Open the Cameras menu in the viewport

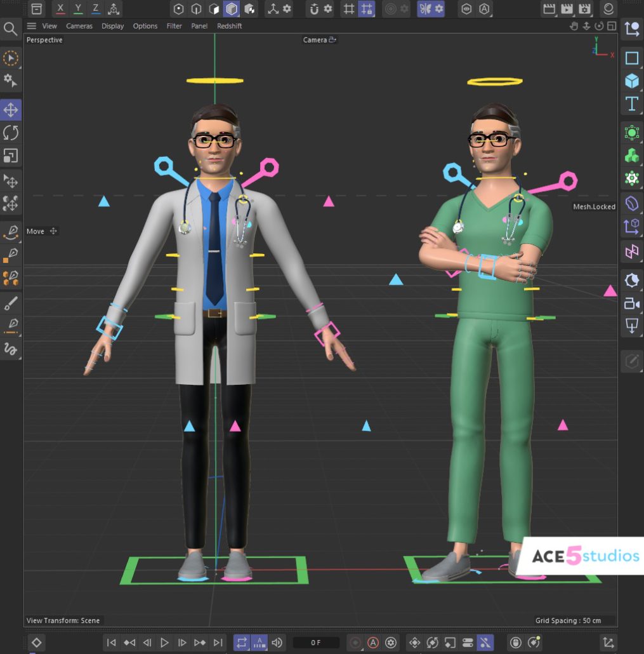point(79,26)
